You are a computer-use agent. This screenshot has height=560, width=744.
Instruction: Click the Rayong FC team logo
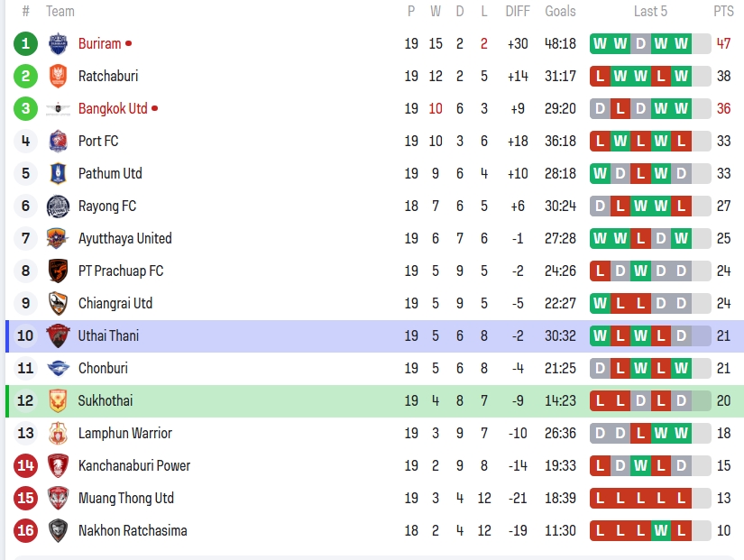coord(58,206)
